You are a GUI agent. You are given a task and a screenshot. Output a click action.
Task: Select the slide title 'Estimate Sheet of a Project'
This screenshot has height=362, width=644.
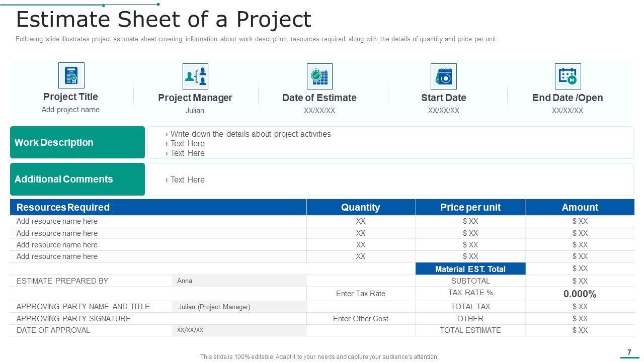164,20
